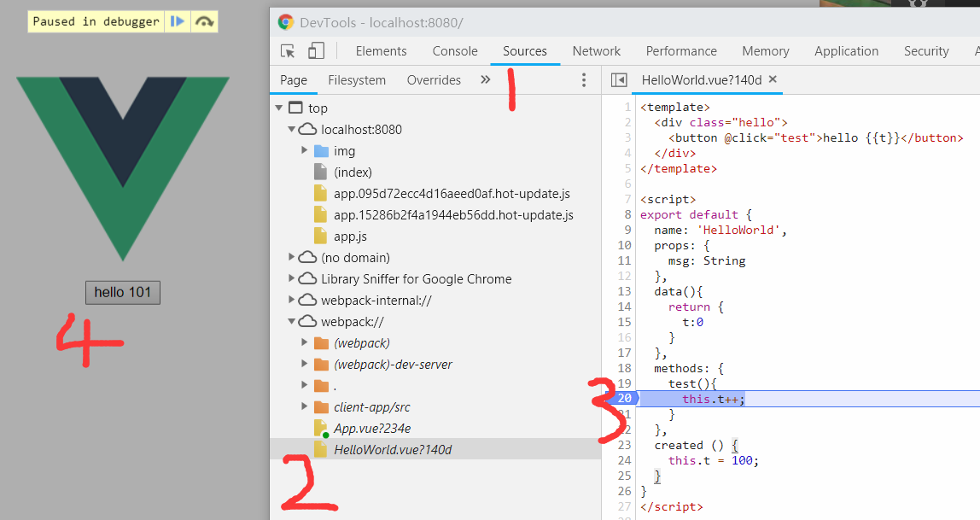Switch to the Elements tab
This screenshot has width=980, height=520.
(382, 51)
